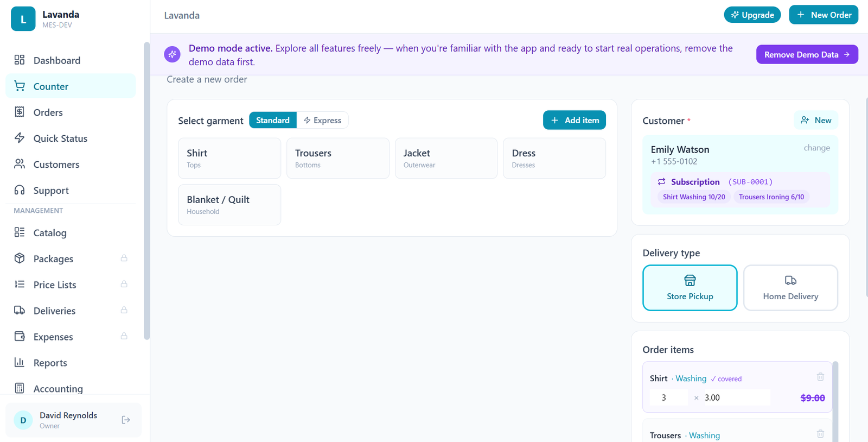Select the Trousers garment card

tap(338, 158)
